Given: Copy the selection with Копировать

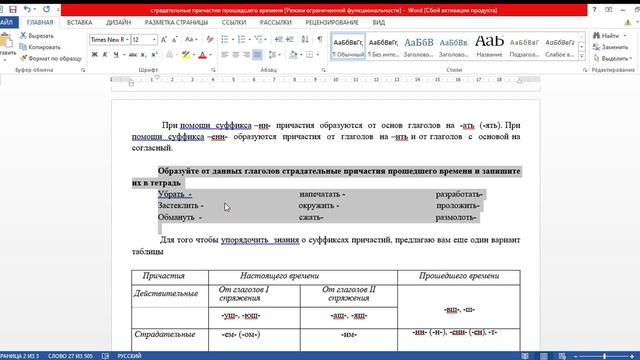Looking at the screenshot, I should [40, 47].
